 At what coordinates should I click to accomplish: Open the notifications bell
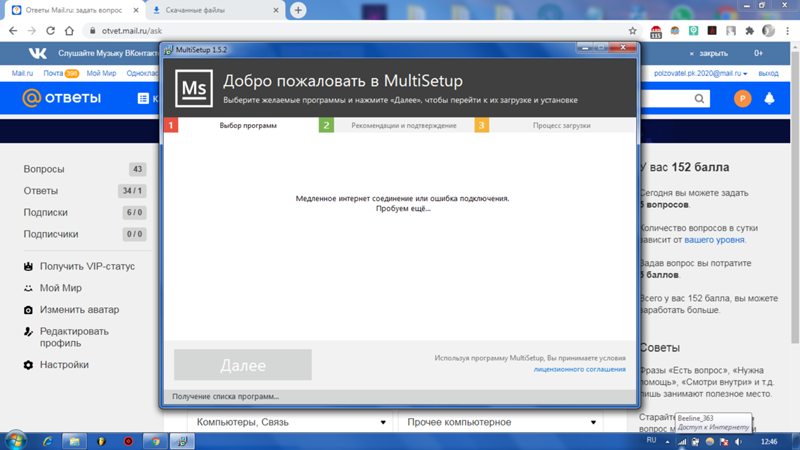click(x=769, y=98)
